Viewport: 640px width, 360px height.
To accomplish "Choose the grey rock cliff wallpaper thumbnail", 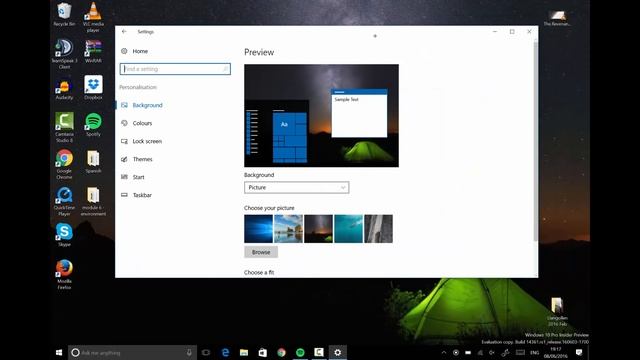I will [378, 229].
